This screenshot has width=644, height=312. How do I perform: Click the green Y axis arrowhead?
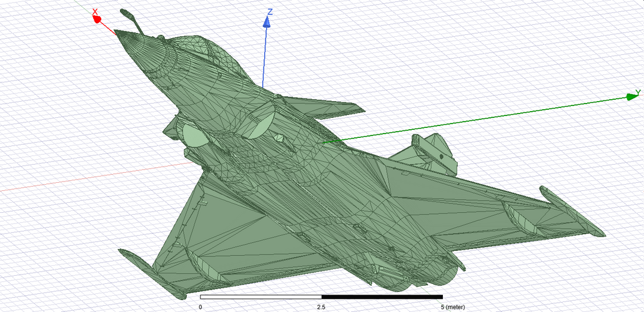coord(633,97)
